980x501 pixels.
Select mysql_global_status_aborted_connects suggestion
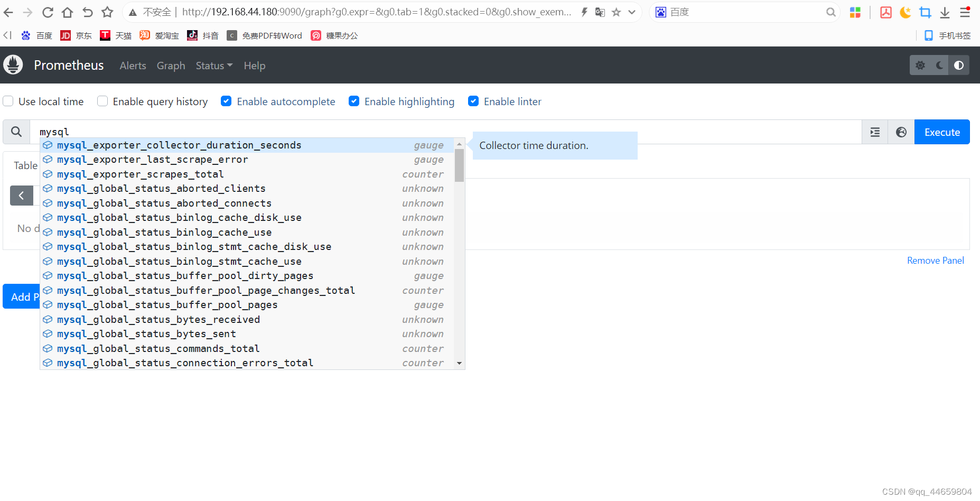point(247,203)
